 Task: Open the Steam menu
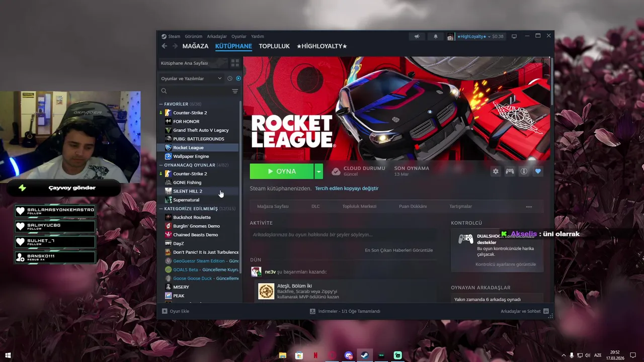point(174,36)
